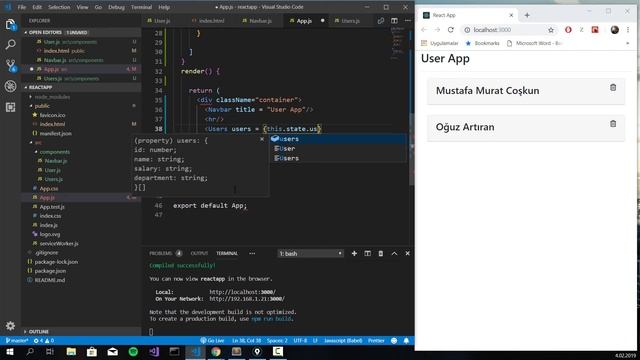Image resolution: width=640 pixels, height=360 pixels.
Task: Open the Debug view in activity bar
Action: click(x=11, y=86)
